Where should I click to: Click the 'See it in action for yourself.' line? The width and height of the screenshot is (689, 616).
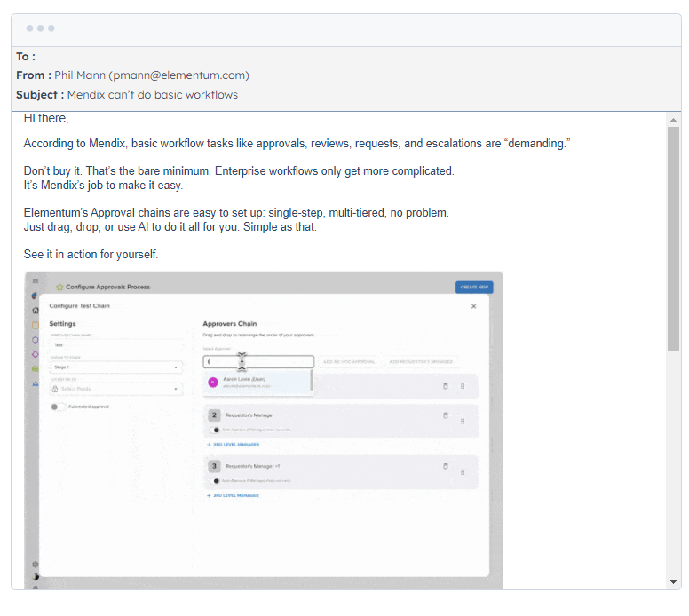91,255
